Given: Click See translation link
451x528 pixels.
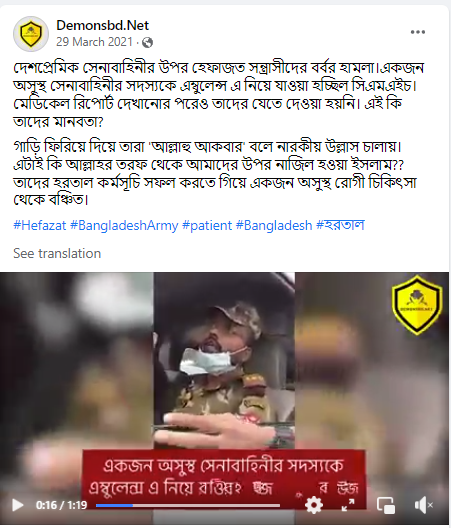Looking at the screenshot, I should (x=57, y=253).
